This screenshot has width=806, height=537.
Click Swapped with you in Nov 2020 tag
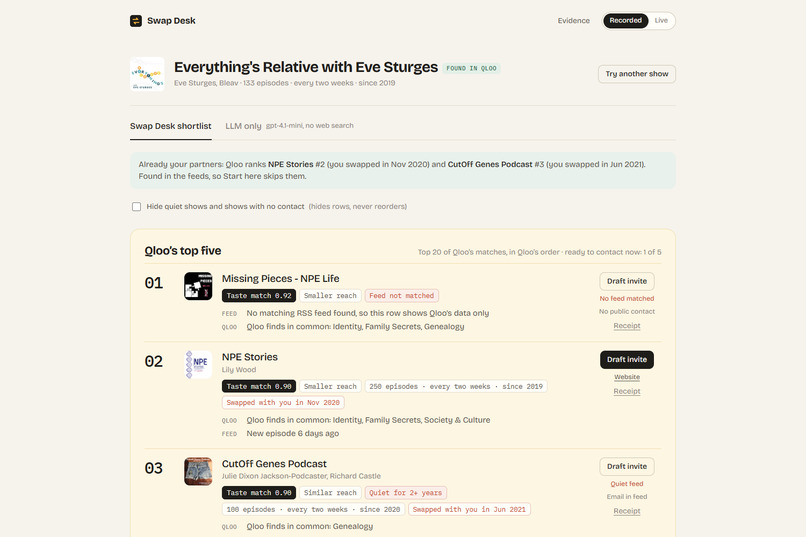(x=283, y=402)
